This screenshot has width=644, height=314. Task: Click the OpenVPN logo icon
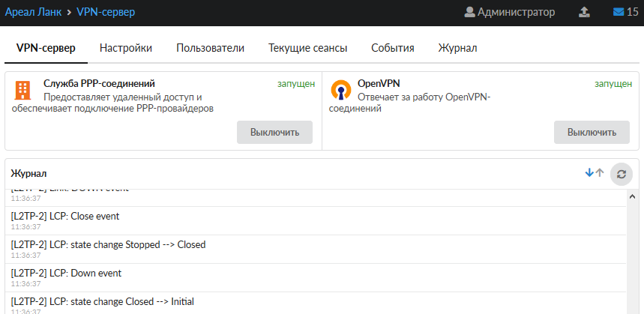pyautogui.click(x=341, y=90)
